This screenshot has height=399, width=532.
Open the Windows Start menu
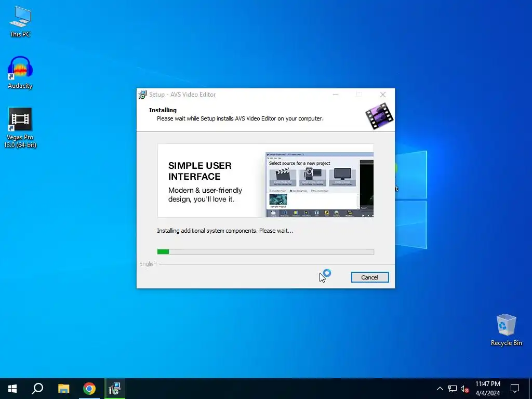[12, 389]
